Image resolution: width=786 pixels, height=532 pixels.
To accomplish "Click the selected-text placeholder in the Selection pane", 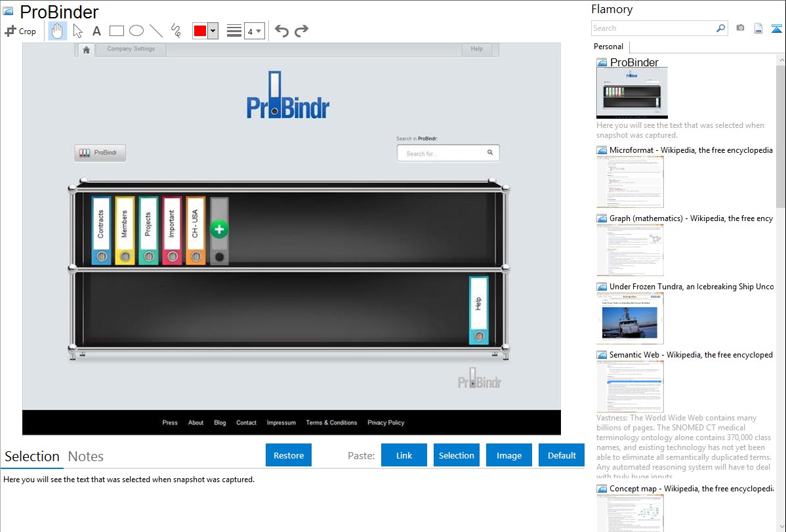I will coord(129,480).
